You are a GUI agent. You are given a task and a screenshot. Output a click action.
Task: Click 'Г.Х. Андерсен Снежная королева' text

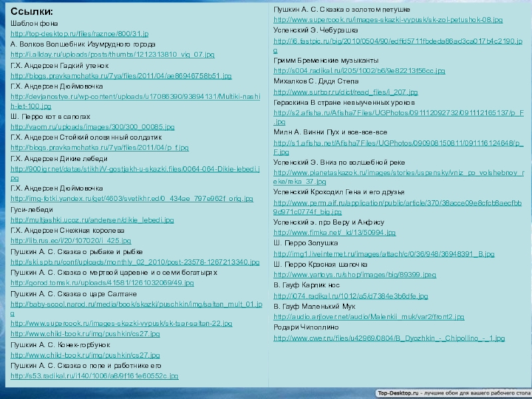tap(67, 230)
